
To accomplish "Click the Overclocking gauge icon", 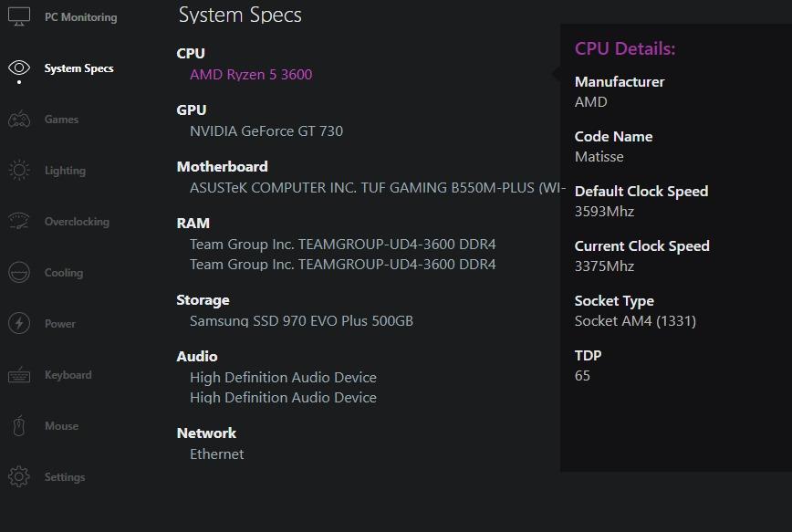I will [19, 222].
